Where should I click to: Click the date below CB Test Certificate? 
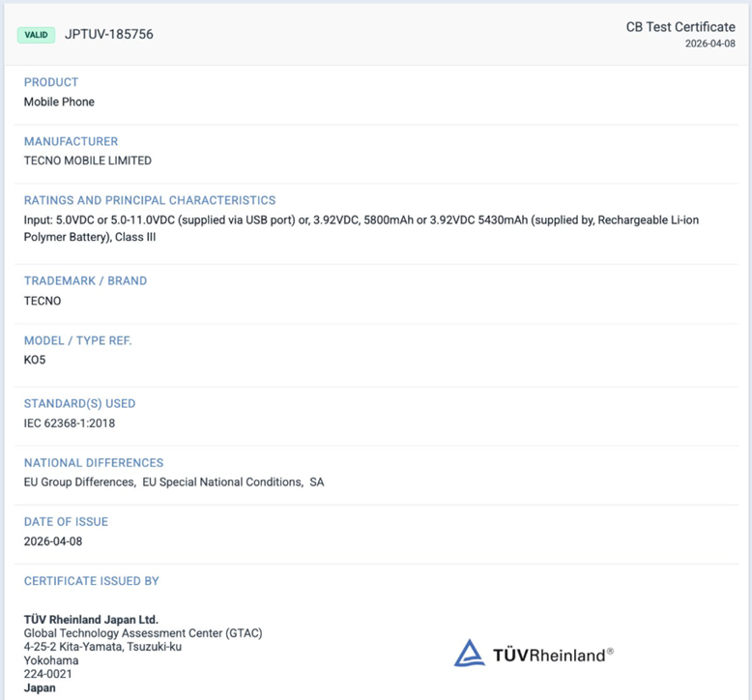709,44
